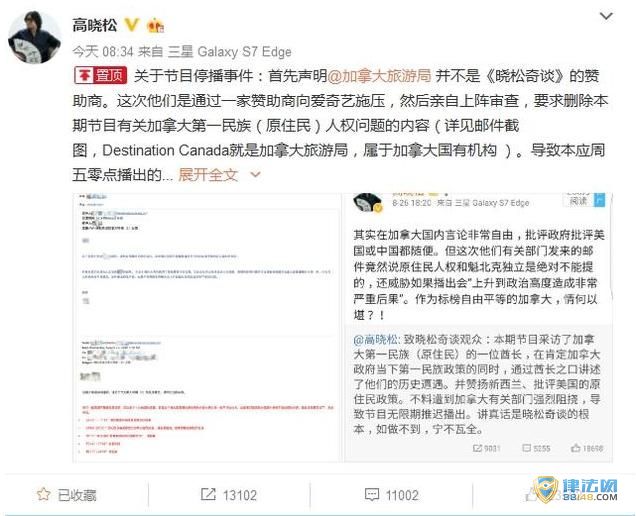Click the embedded post like icon 18698
The image size is (636, 516).
(x=576, y=448)
